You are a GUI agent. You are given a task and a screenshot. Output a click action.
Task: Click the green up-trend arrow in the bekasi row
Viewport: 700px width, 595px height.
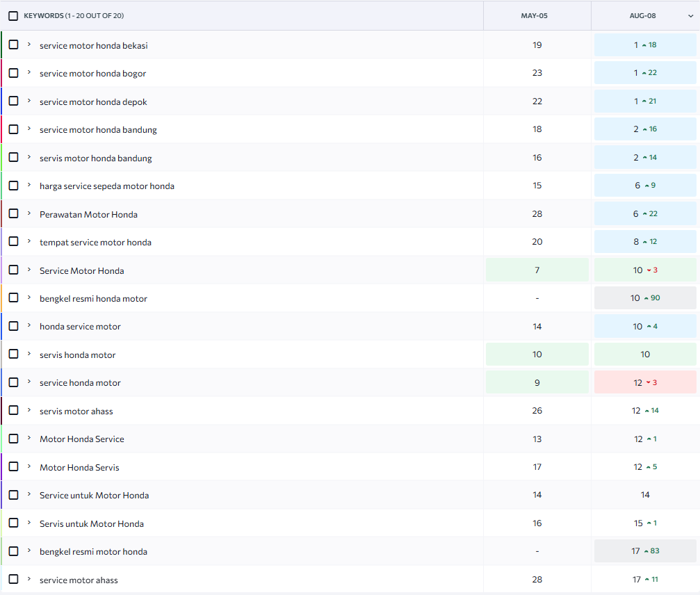click(644, 45)
